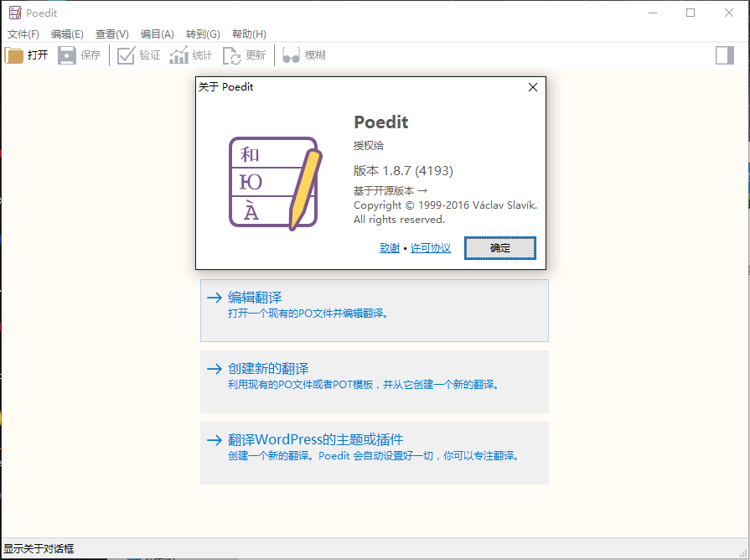This screenshot has height=560, width=750.
Task: Choose 创建新的翻译 option
Action: coord(375,382)
